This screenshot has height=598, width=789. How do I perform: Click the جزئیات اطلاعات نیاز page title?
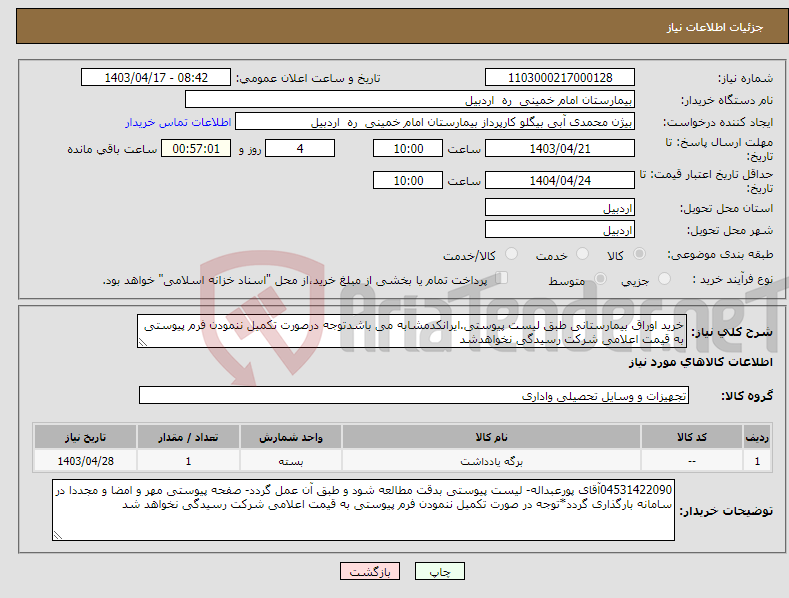(715, 27)
